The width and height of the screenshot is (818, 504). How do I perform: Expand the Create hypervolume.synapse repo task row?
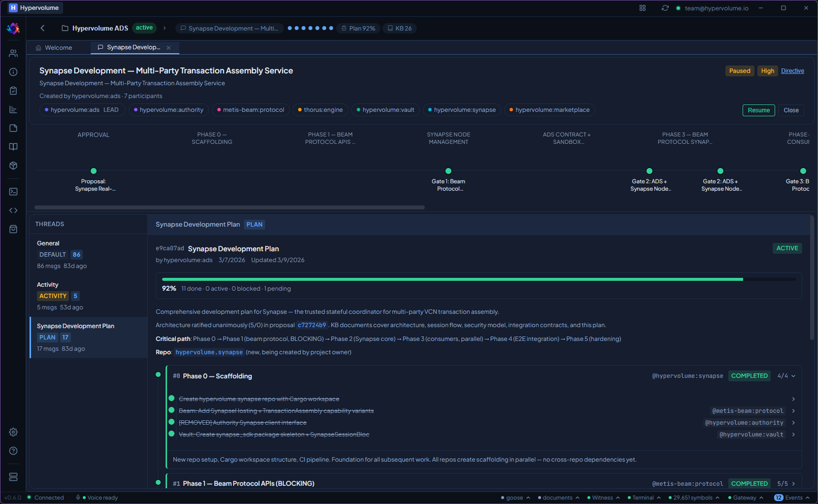point(793,399)
